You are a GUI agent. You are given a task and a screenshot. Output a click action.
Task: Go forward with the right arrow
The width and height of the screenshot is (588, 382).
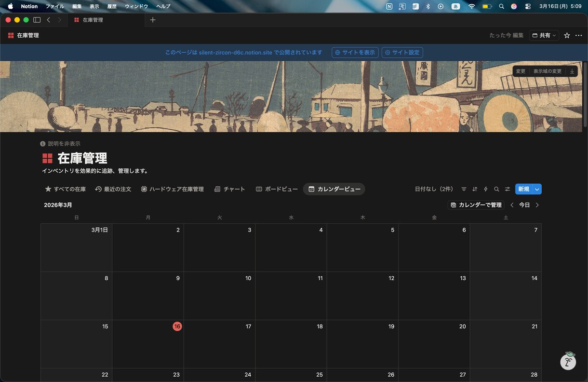coord(59,20)
